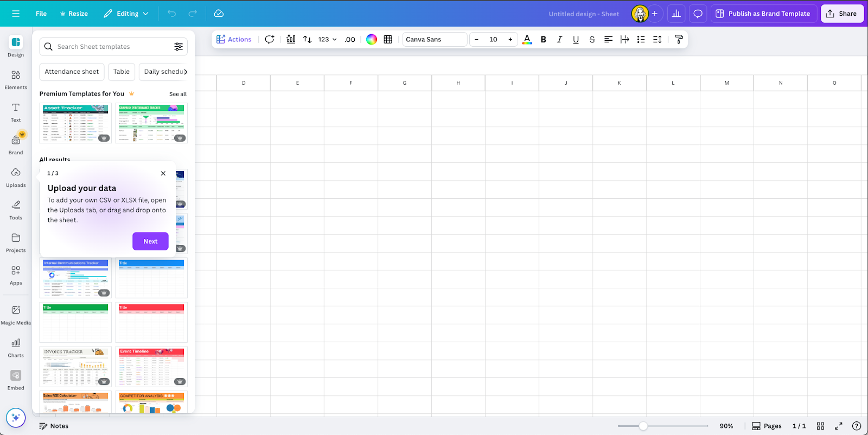Redo the last action
The image size is (868, 435).
coord(193,14)
